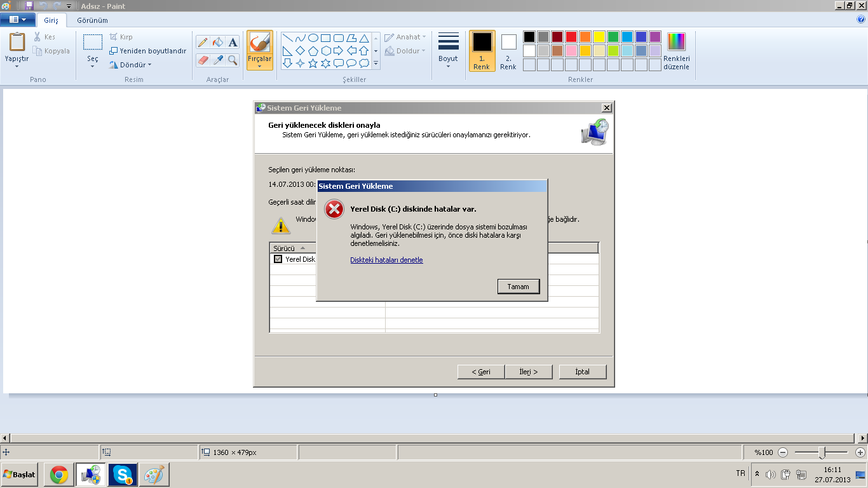868x488 pixels.
Task: Select the 2. Renk background color box
Action: (x=508, y=51)
